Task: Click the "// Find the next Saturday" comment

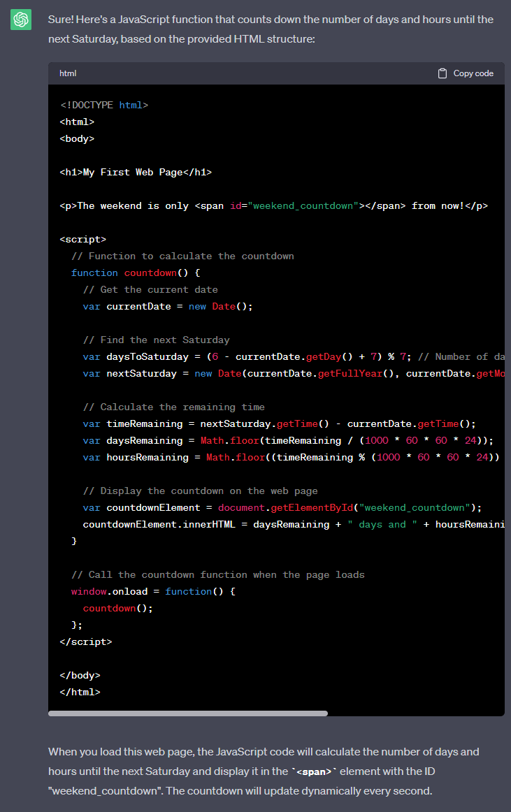Action: [x=156, y=340]
